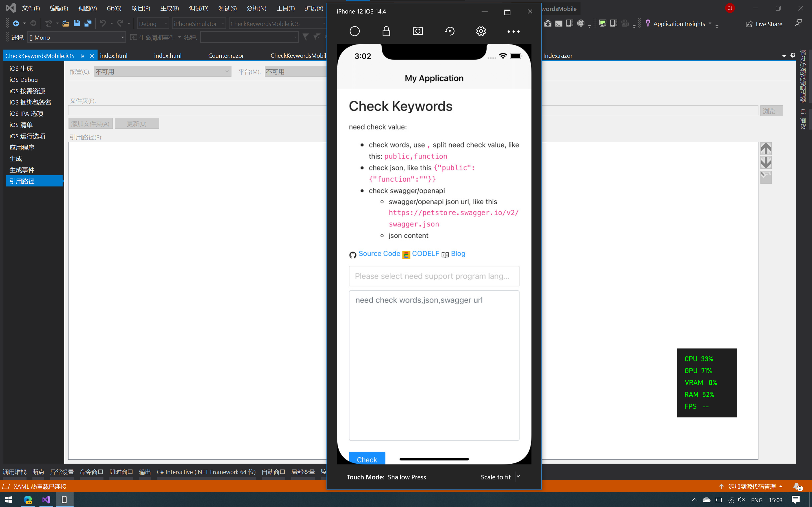Viewport: 812px width, 507px height.
Task: Click the Check button at bottom of app
Action: (367, 459)
